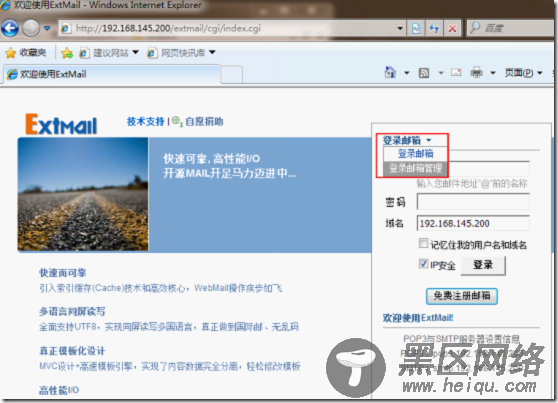Click the search box magnifier icon
The width and height of the screenshot is (558, 403).
[475, 28]
